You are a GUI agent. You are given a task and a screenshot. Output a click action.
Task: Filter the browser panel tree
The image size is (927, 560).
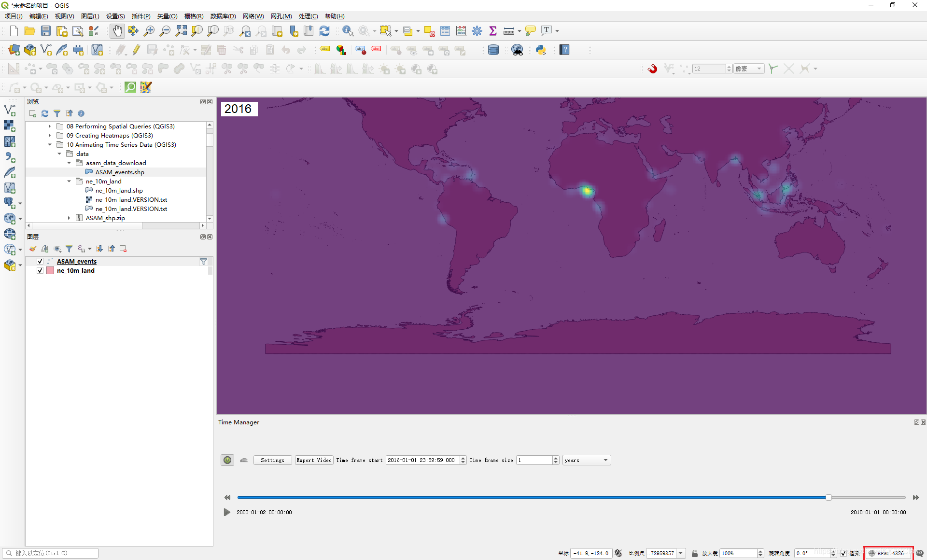point(57,113)
